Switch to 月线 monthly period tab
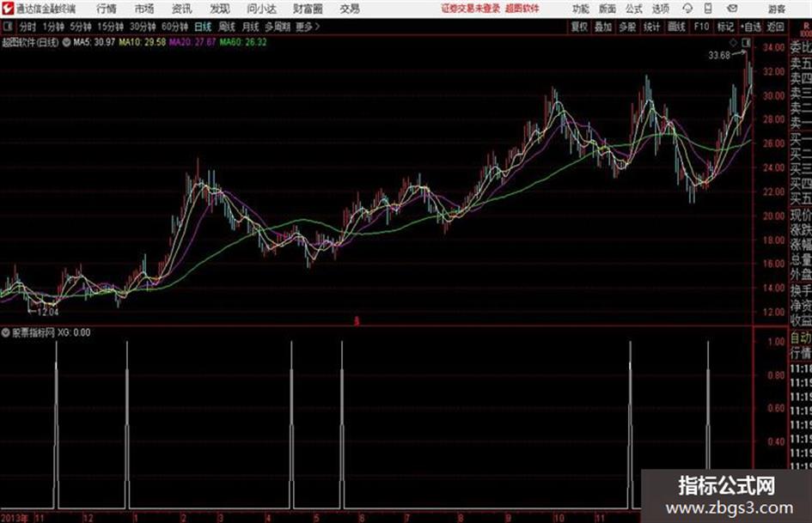Screen dimensions: 812x523 [x=251, y=27]
